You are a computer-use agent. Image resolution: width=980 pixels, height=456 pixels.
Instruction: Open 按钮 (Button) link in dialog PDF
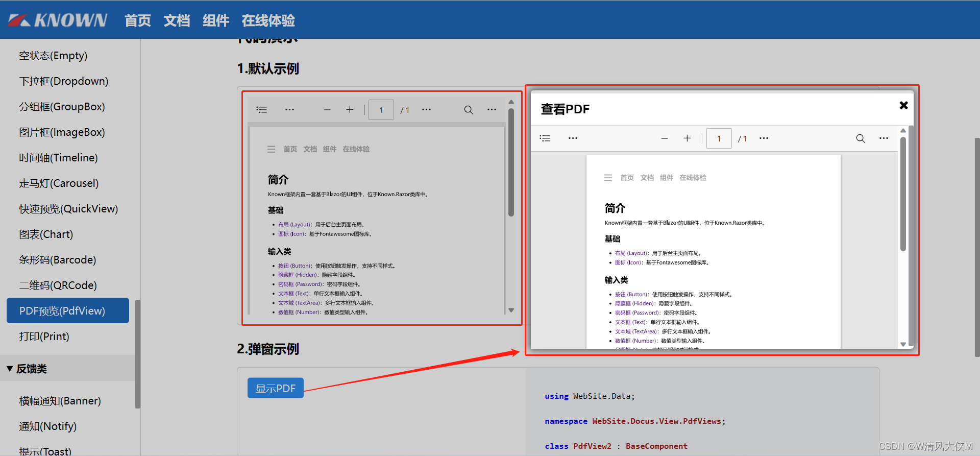[x=632, y=295]
